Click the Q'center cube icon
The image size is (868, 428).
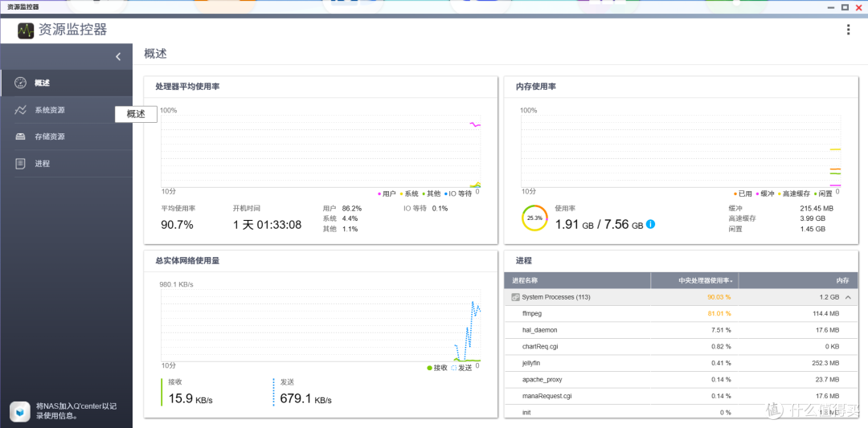pyautogui.click(x=20, y=411)
